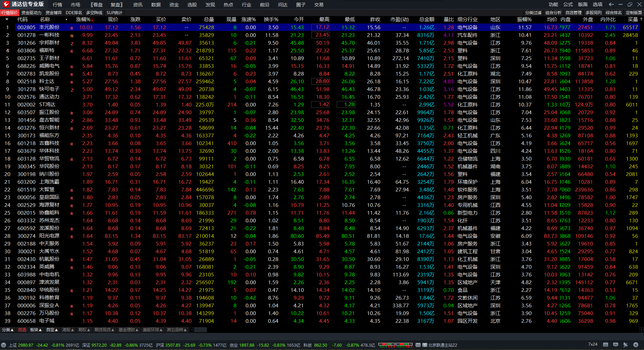Click the 分类过滤 button

tap(533, 13)
